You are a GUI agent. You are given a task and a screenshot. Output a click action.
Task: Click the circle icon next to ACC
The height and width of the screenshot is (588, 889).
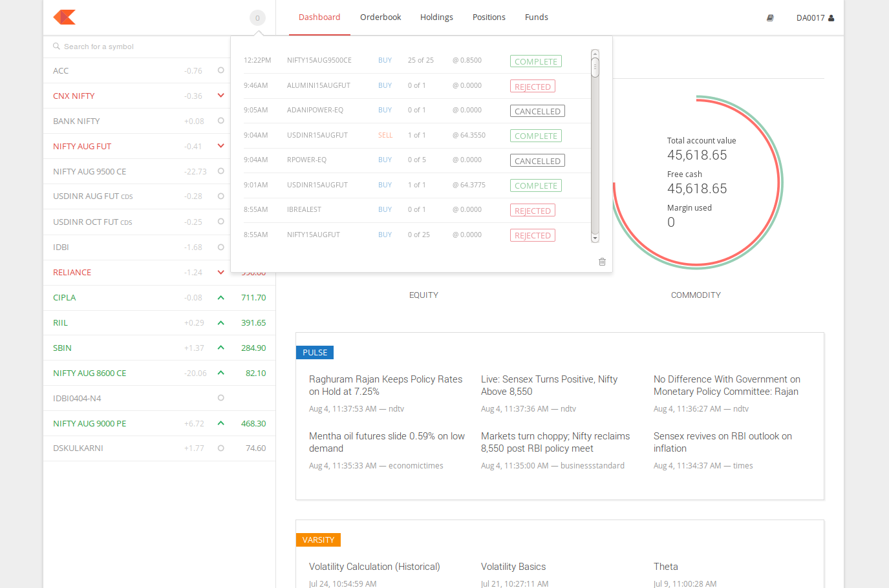coord(221,70)
